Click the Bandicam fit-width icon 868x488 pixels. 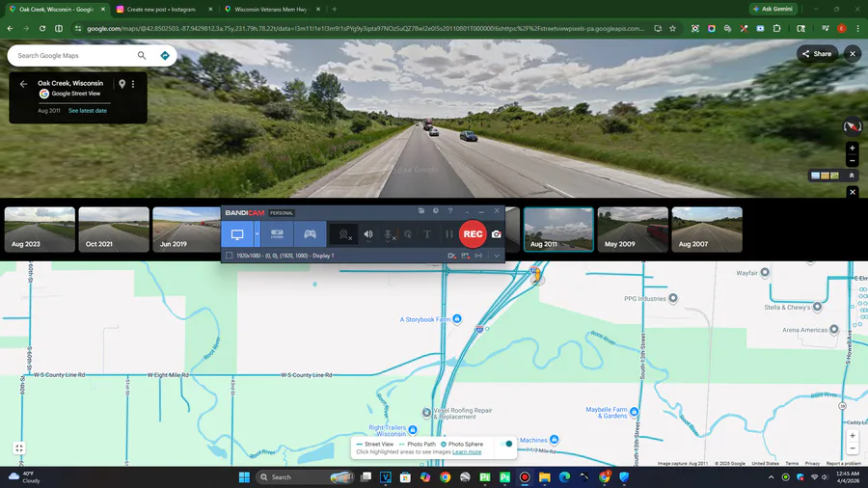pos(478,256)
